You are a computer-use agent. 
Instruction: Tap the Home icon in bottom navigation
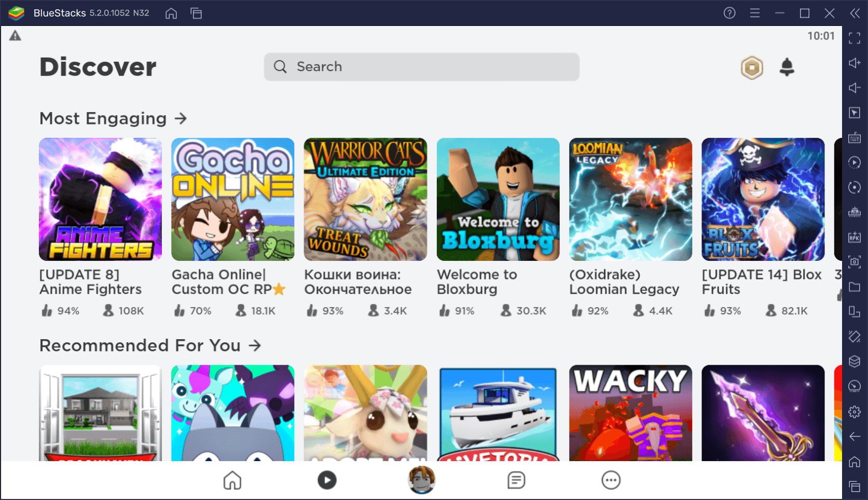(x=232, y=480)
